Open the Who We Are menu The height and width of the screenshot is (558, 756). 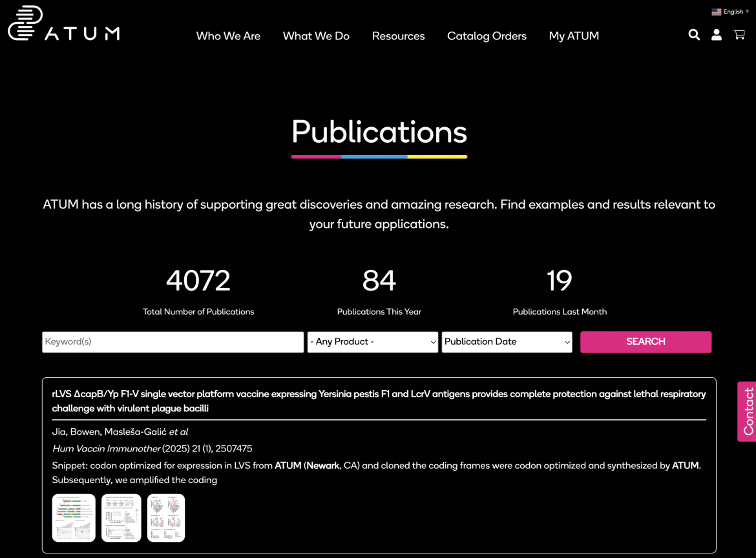pyautogui.click(x=228, y=36)
